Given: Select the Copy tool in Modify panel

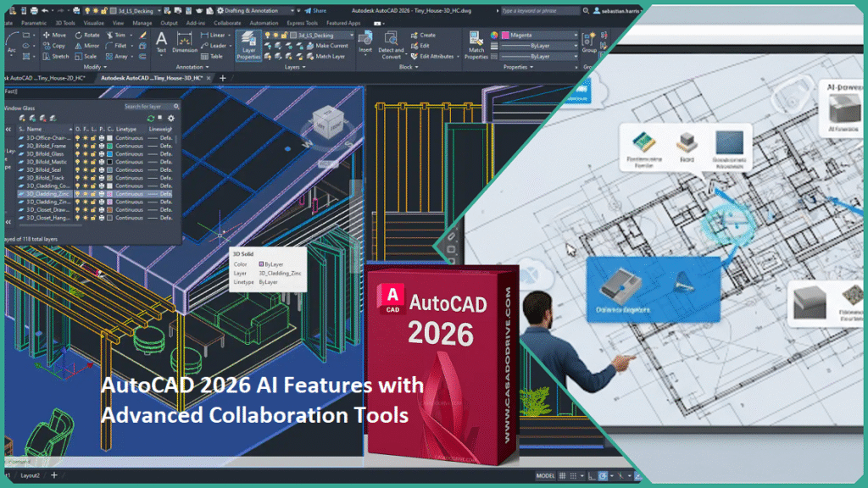Looking at the screenshot, I should (53, 46).
